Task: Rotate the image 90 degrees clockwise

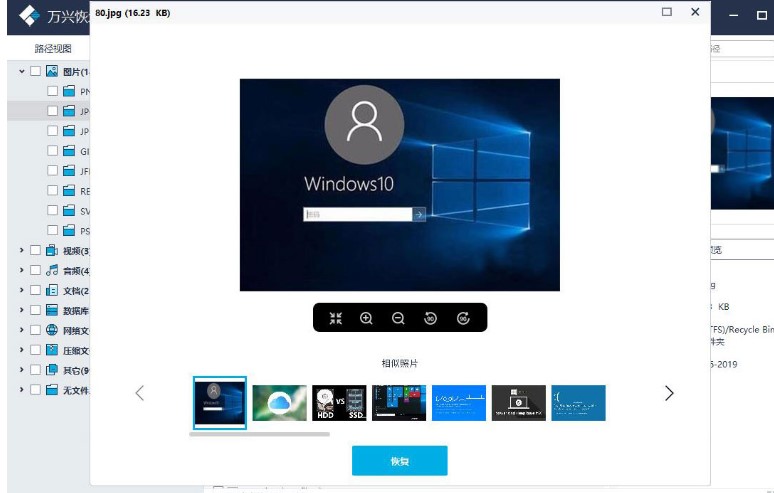Action: tap(463, 318)
